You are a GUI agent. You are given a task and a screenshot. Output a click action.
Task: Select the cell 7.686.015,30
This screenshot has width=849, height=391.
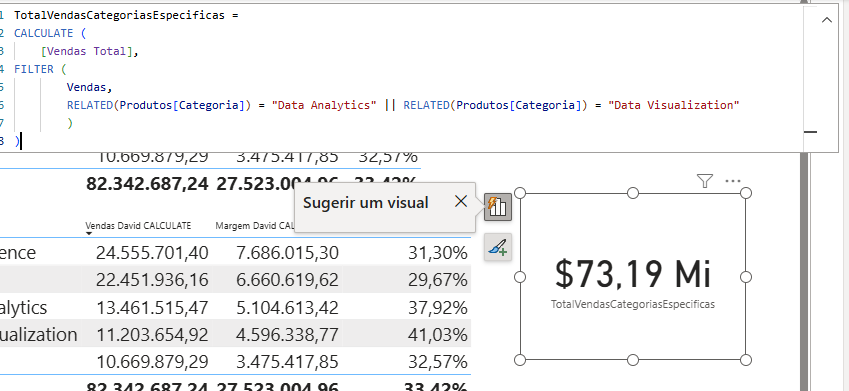click(288, 252)
